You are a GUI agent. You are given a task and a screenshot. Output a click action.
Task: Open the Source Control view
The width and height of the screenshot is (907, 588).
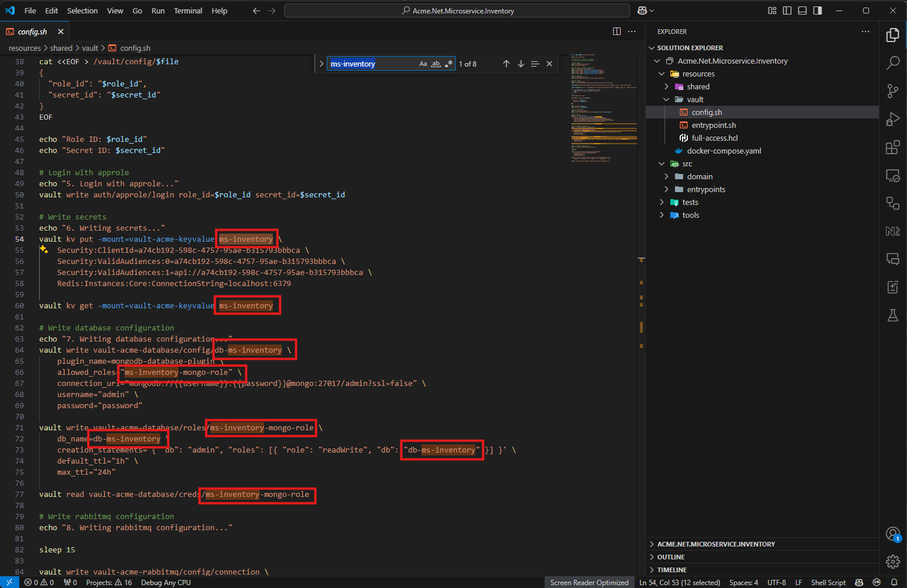pyautogui.click(x=892, y=91)
